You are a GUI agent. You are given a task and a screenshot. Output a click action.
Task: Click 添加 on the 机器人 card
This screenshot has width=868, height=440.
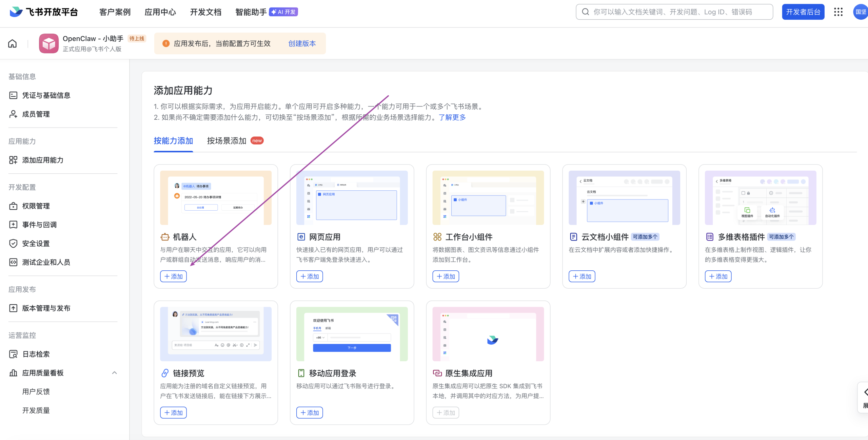(173, 276)
